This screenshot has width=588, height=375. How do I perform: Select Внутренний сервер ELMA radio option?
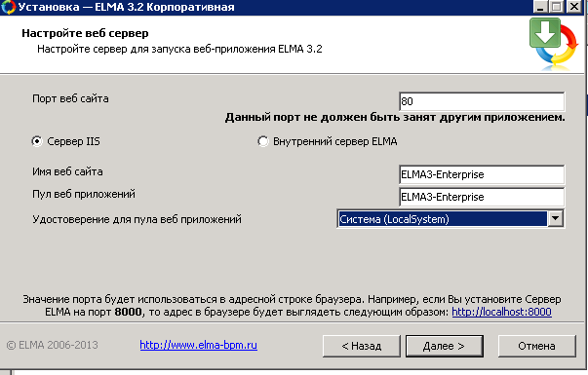(263, 141)
